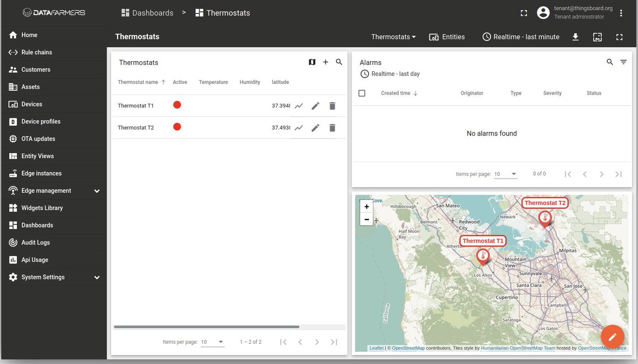Zoom in on the map

366,207
